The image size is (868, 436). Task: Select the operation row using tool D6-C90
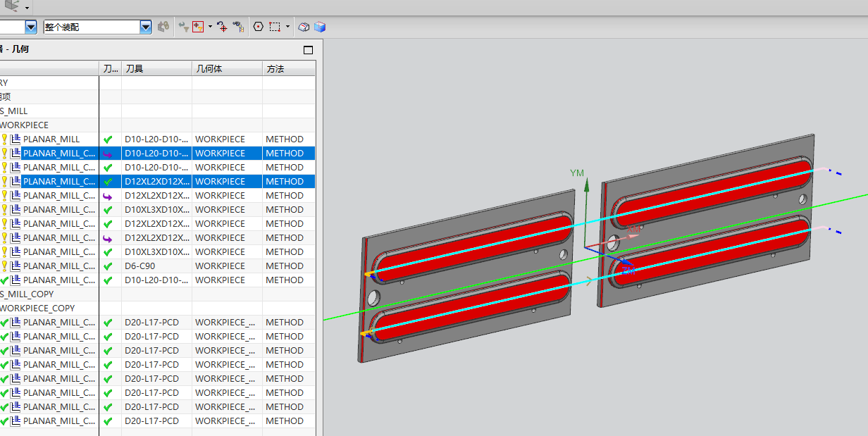[141, 266]
